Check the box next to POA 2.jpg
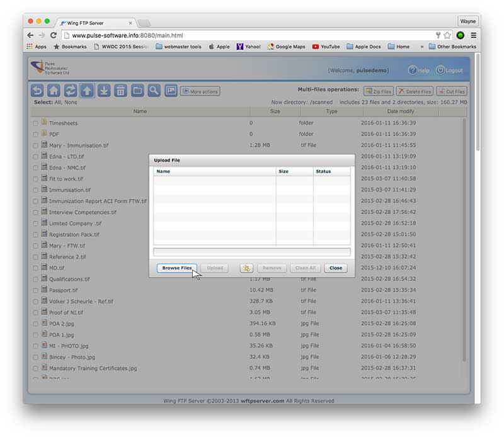Image resolution: width=504 pixels, height=437 pixels. click(36, 324)
